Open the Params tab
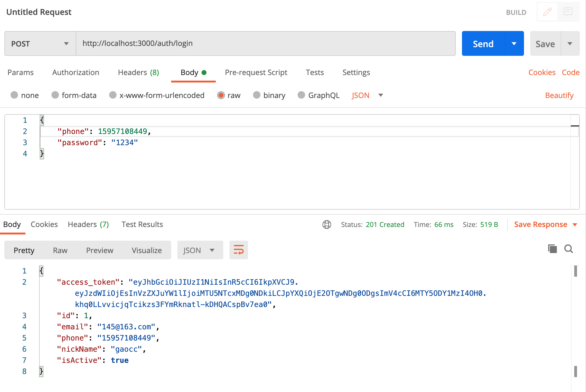This screenshot has width=586, height=392. point(20,72)
